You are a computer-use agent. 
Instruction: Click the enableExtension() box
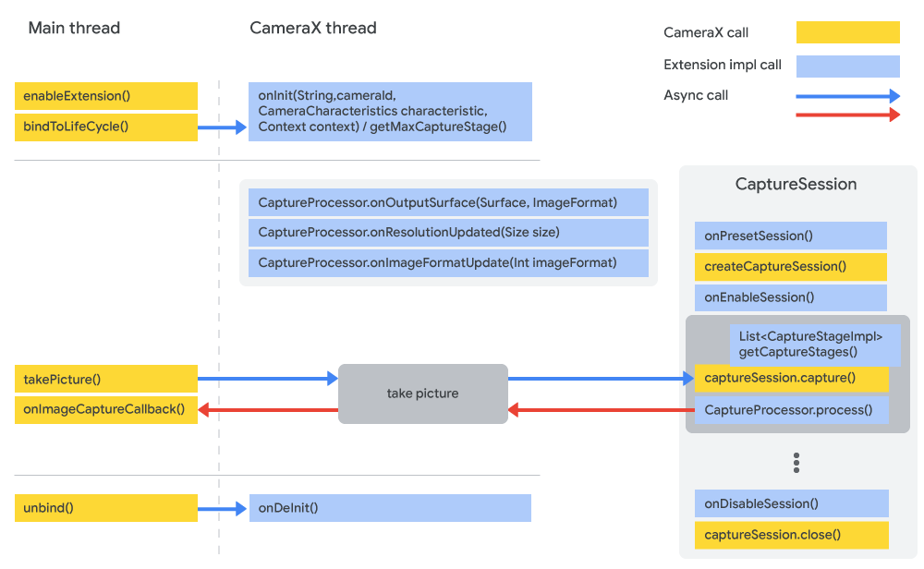(x=105, y=96)
